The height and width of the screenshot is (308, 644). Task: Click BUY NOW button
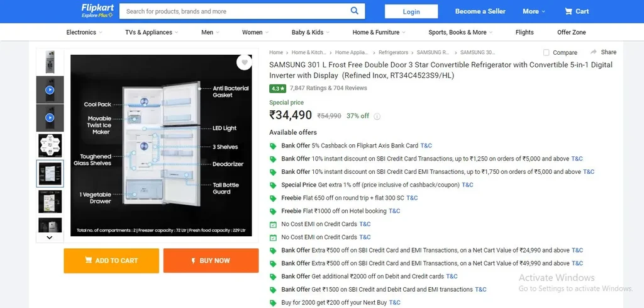click(211, 261)
